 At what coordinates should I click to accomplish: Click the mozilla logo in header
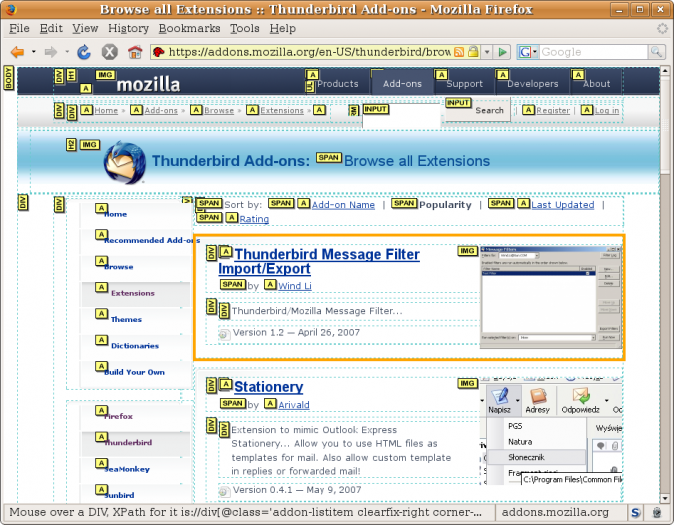point(148,84)
